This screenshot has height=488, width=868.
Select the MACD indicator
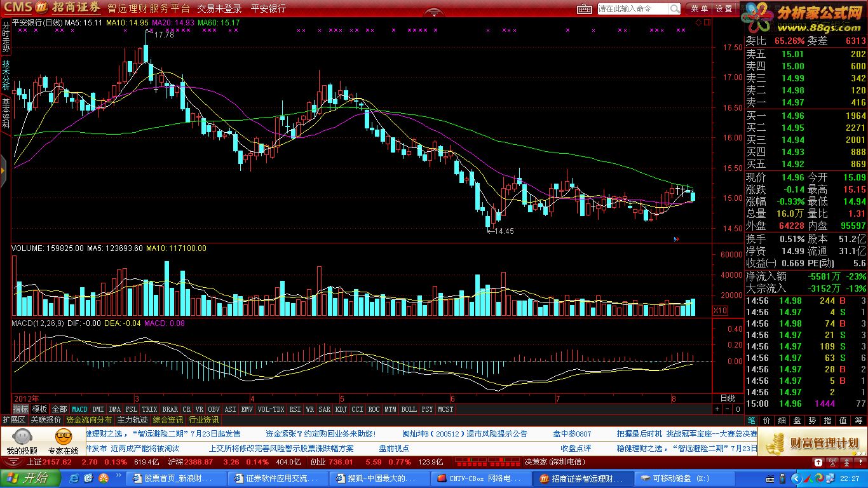click(79, 409)
